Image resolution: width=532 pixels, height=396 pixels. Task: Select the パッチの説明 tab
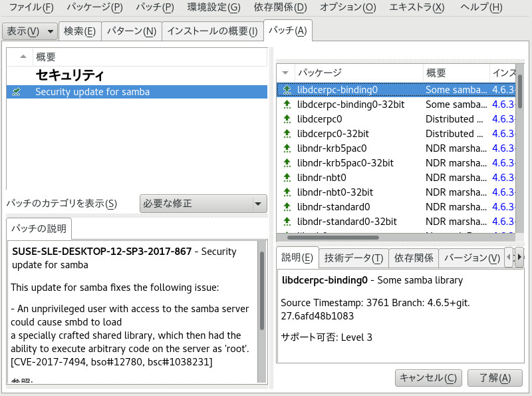(39, 228)
